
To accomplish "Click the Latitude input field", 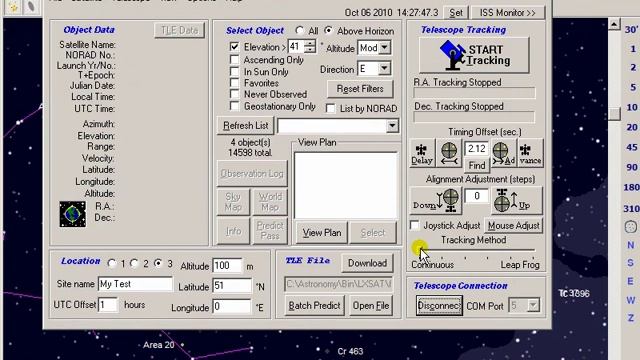I will point(232,286).
